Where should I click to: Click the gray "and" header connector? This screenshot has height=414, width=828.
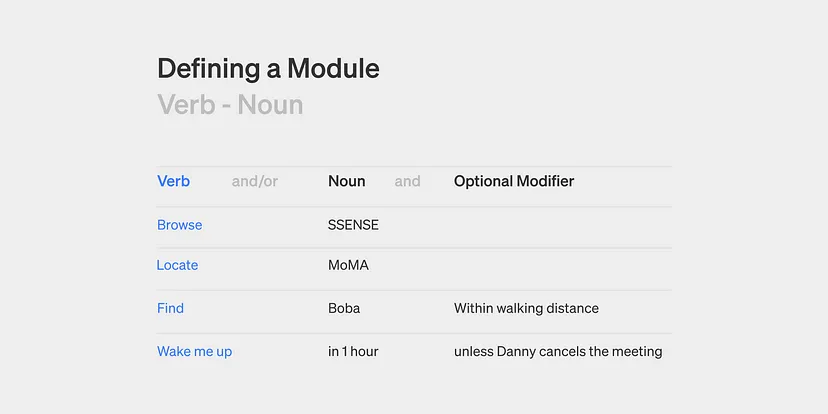point(407,181)
